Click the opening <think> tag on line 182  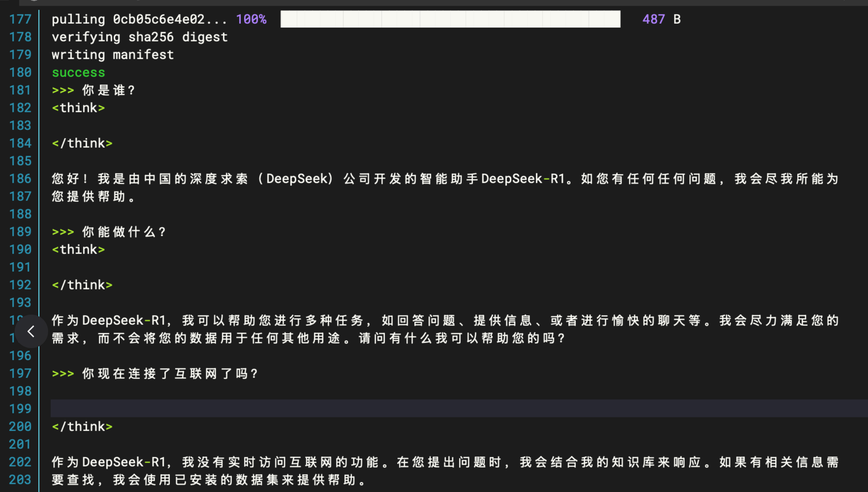[78, 108]
